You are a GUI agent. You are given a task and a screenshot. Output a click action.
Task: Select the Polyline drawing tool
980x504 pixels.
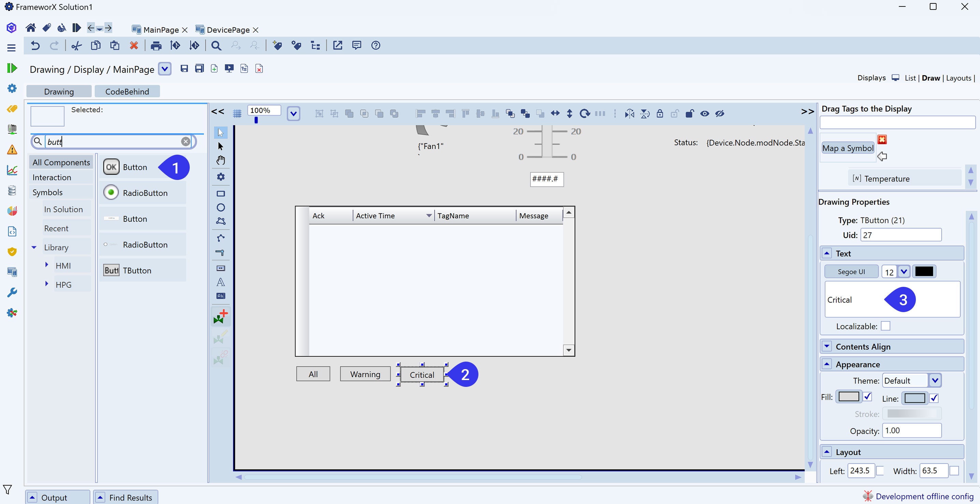pyautogui.click(x=221, y=238)
